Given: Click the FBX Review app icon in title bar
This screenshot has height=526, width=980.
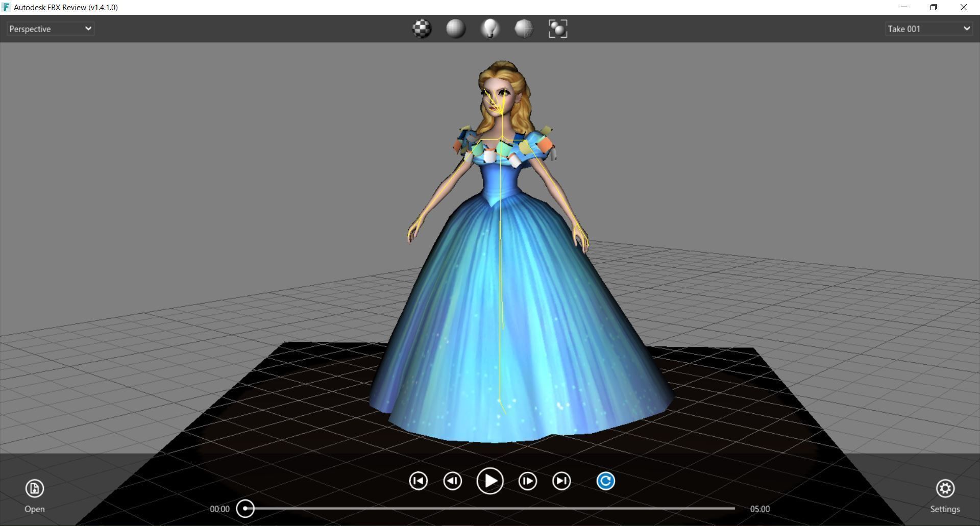Looking at the screenshot, I should pyautogui.click(x=6, y=7).
